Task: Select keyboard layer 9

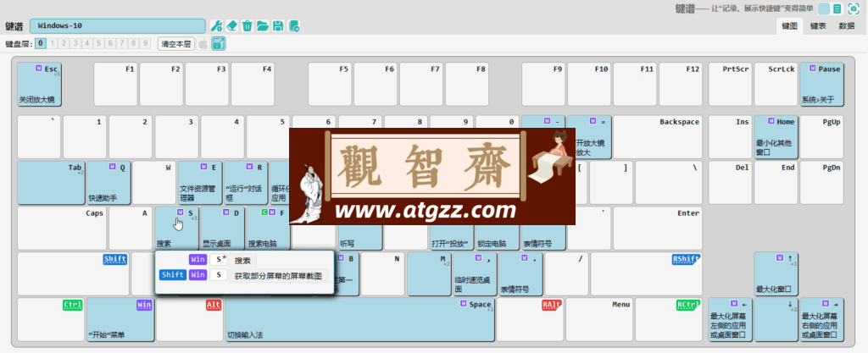Action: pos(146,43)
